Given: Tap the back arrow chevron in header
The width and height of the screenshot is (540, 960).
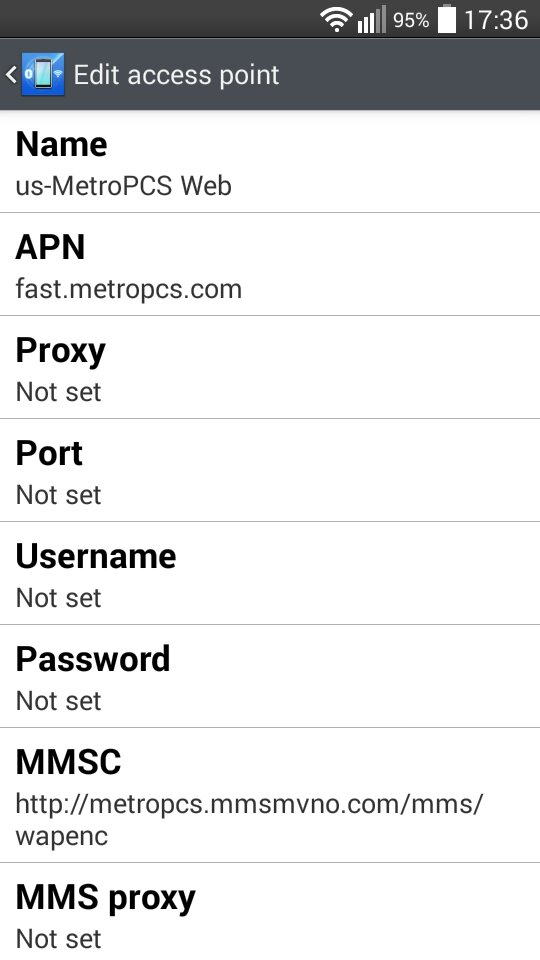Looking at the screenshot, I should click(11, 75).
